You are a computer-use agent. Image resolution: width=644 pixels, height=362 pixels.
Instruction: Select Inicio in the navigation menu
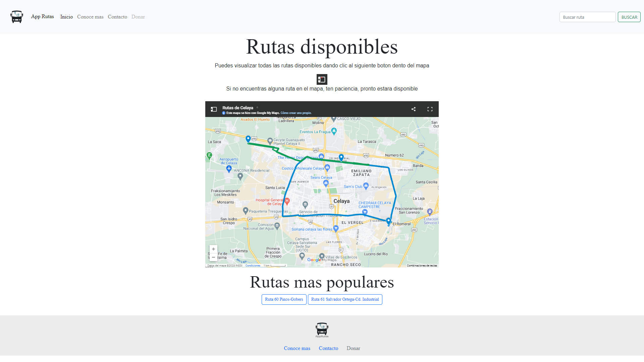pyautogui.click(x=66, y=17)
